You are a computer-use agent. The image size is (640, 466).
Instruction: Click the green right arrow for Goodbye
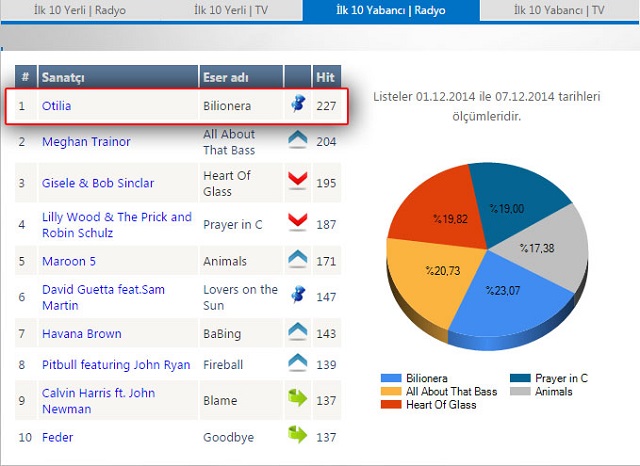point(297,436)
